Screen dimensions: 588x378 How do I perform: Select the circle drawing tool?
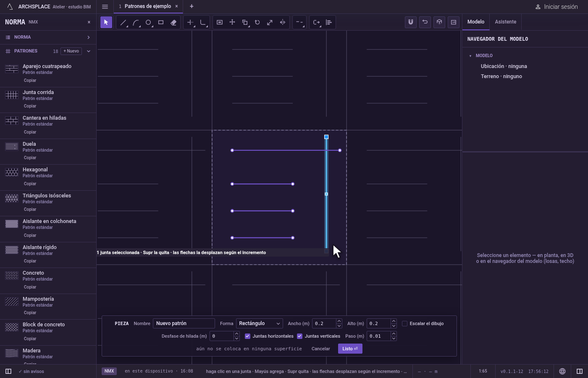(x=148, y=22)
